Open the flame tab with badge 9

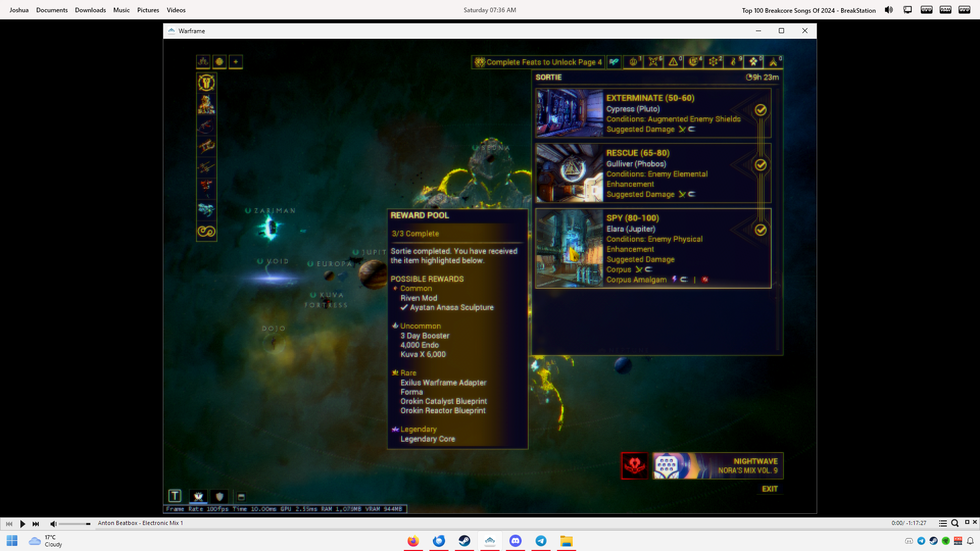(x=733, y=62)
